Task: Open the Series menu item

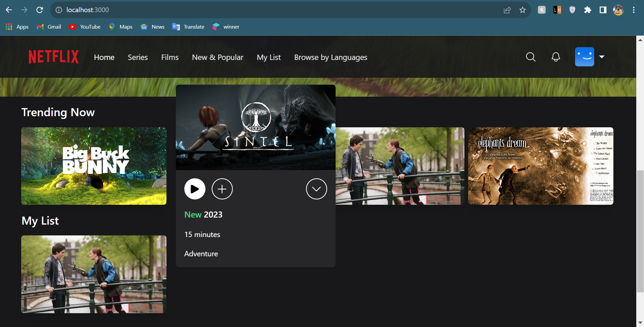Action: tap(138, 57)
